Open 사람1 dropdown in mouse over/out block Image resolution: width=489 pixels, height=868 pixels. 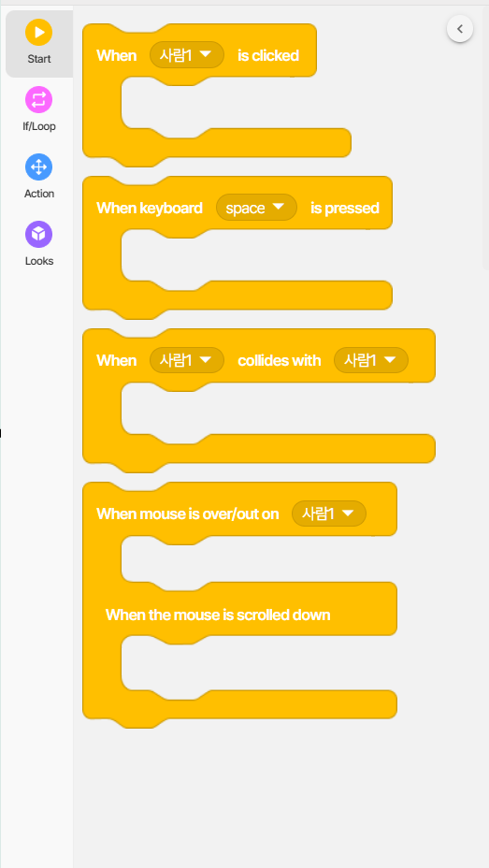329,514
